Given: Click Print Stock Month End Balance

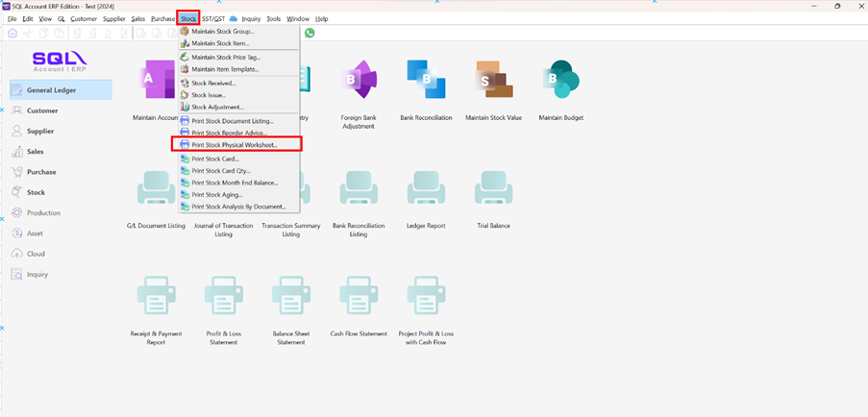Looking at the screenshot, I should tap(235, 183).
